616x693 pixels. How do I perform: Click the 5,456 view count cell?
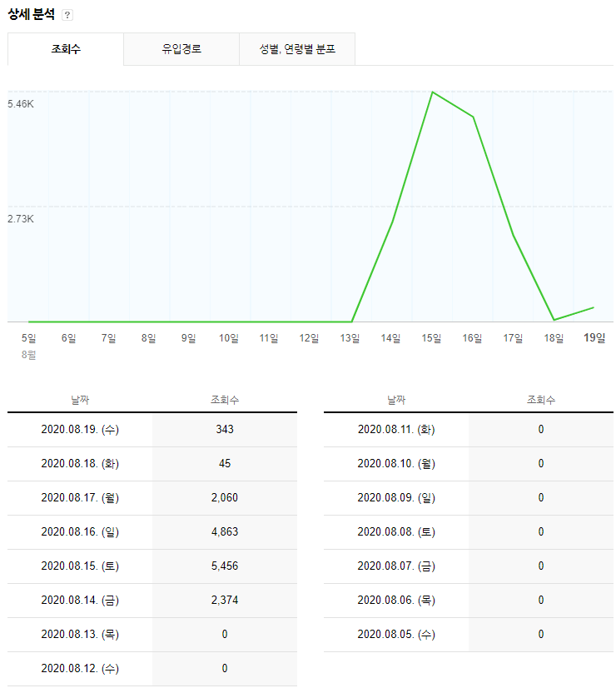click(225, 566)
